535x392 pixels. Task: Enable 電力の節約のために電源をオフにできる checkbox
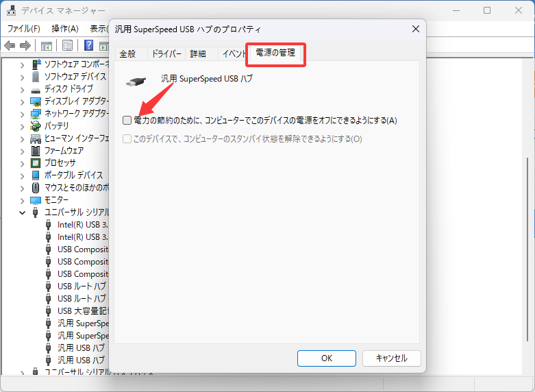pyautogui.click(x=127, y=120)
